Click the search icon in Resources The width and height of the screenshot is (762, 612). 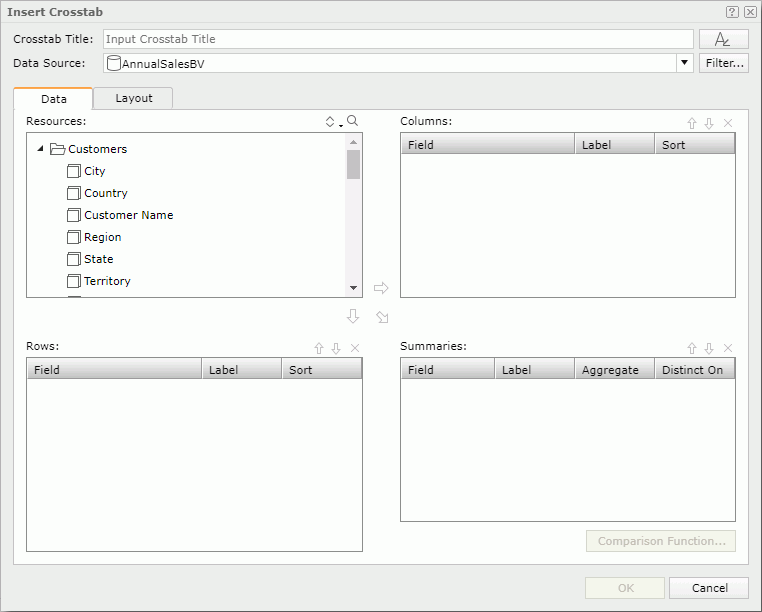352,121
